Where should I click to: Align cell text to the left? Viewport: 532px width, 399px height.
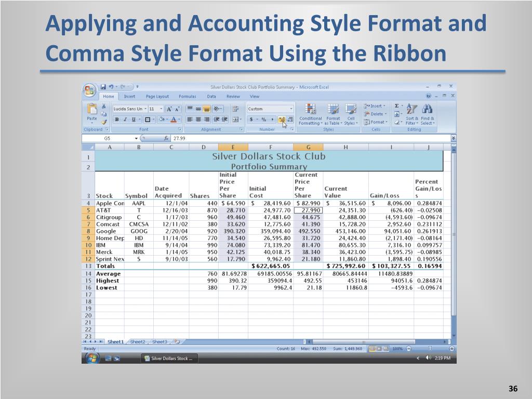[x=190, y=119]
